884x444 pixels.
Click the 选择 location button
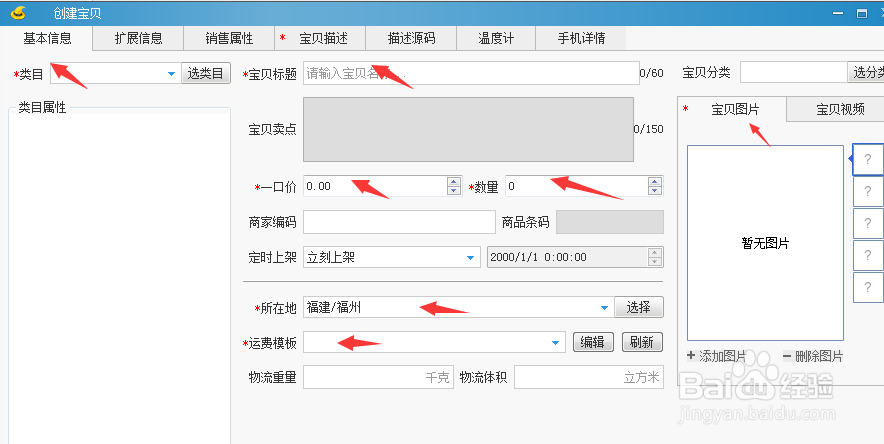[639, 307]
